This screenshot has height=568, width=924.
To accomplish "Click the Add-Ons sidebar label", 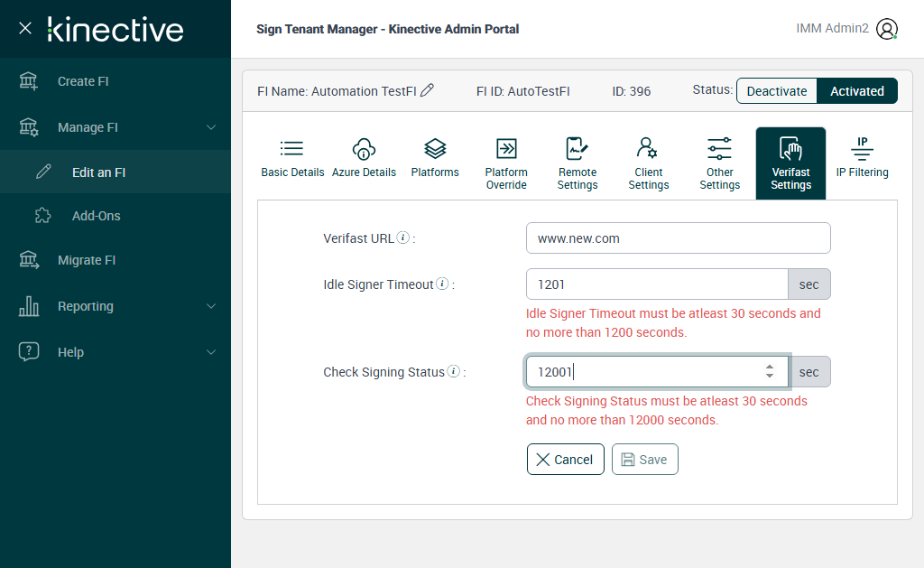I will (x=96, y=216).
